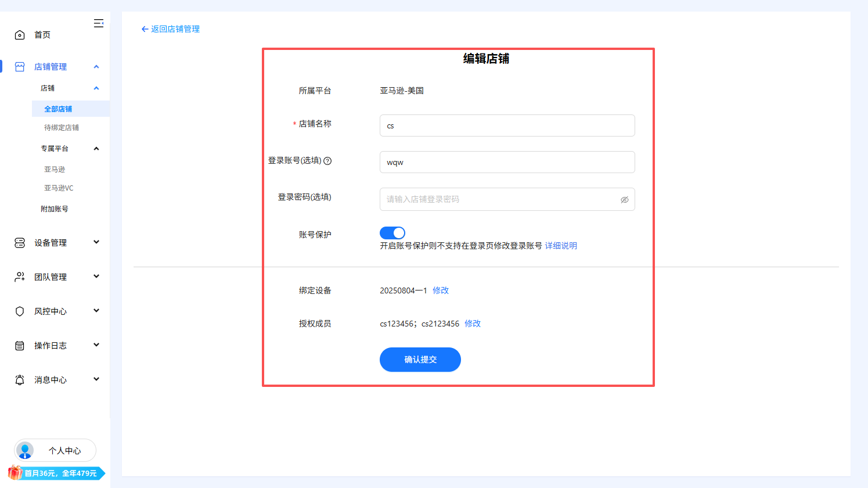Viewport: 868px width, 488px height.
Task: Collapse the 专属平台 section
Action: point(96,148)
